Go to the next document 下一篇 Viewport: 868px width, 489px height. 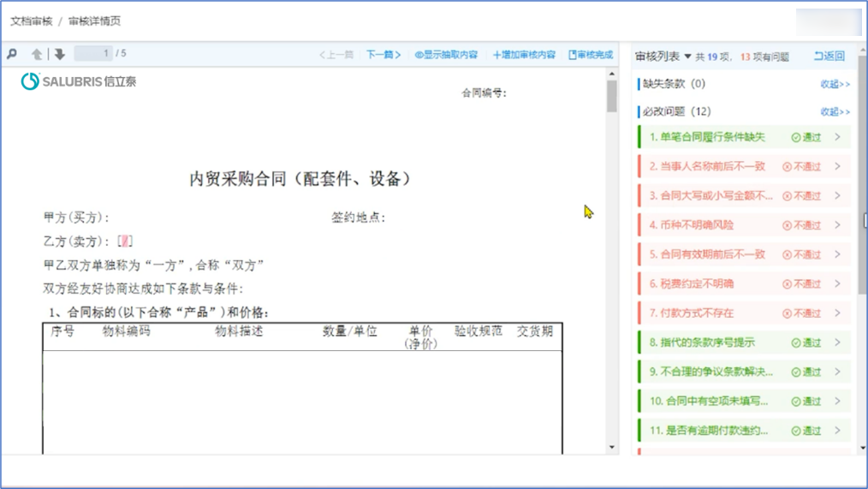point(383,54)
